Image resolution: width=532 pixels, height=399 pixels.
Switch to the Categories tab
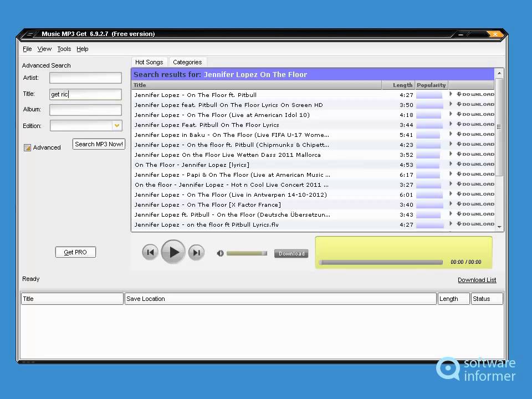coord(187,62)
